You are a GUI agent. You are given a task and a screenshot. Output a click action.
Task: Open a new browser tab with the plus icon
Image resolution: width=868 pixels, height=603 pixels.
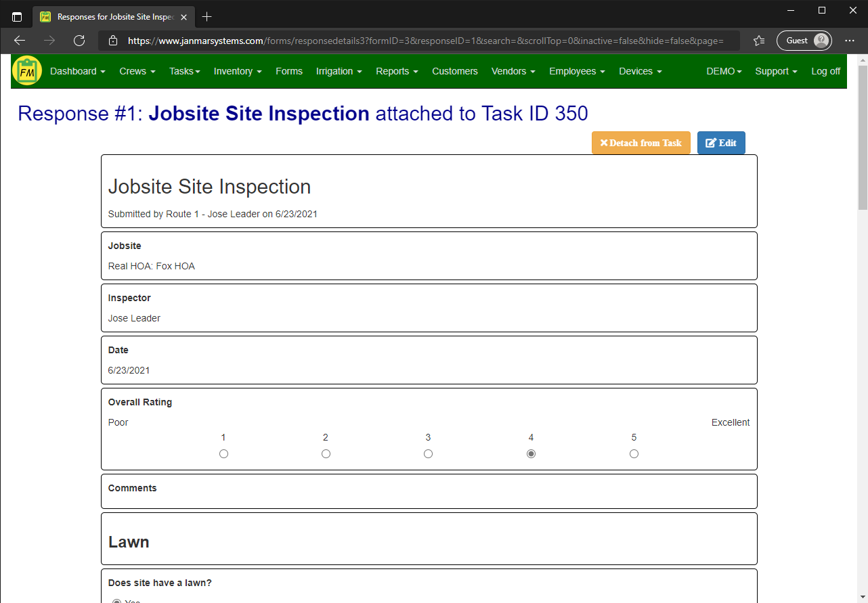pos(207,16)
